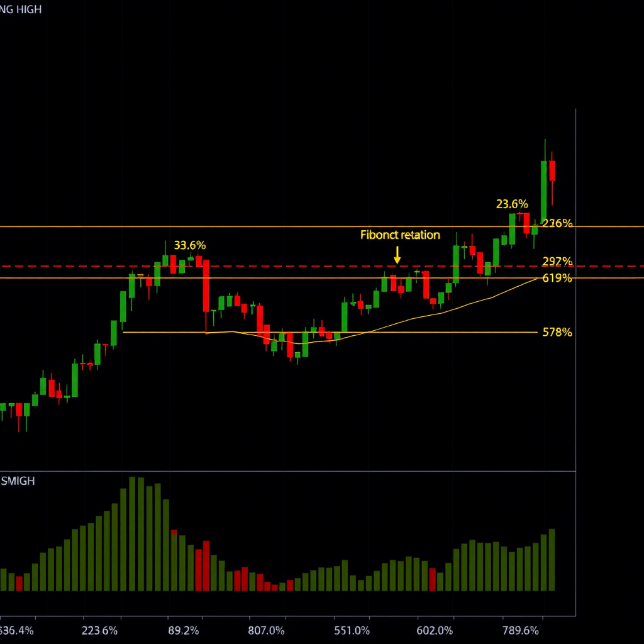Select the 551.0% x-axis label
Screen dimensions: 644x644
[x=352, y=630]
